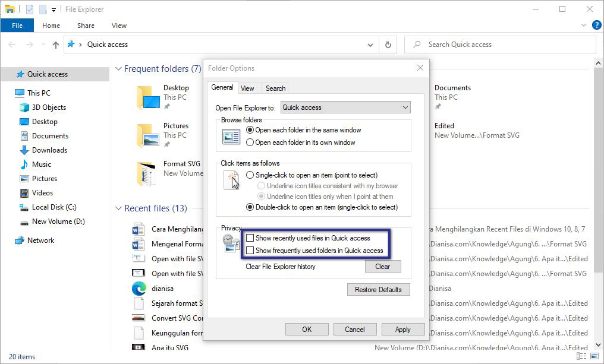Click the Restore Defaults button
Image resolution: width=604 pixels, height=364 pixels.
[x=379, y=289]
